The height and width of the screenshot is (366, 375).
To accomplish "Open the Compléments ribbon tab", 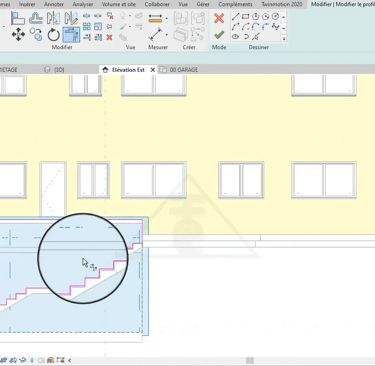I will 235,4.
